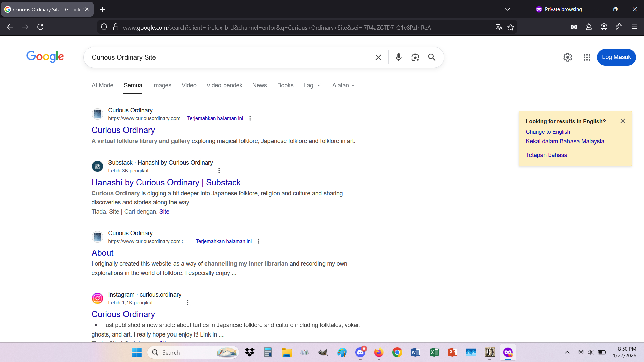Viewport: 644px width, 362px height.
Task: Open Firefox application menu hamburger
Action: (634, 27)
